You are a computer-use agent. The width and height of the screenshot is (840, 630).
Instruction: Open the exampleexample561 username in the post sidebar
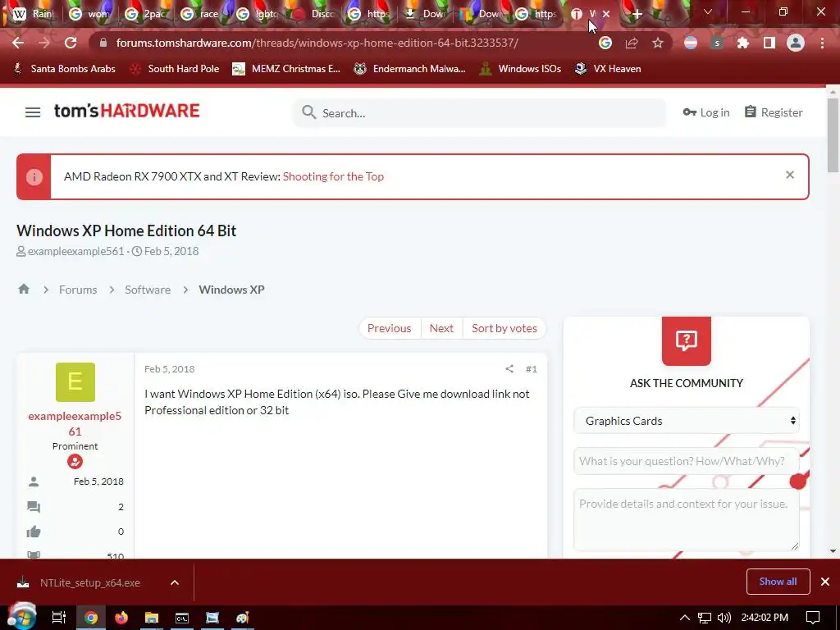(75, 423)
